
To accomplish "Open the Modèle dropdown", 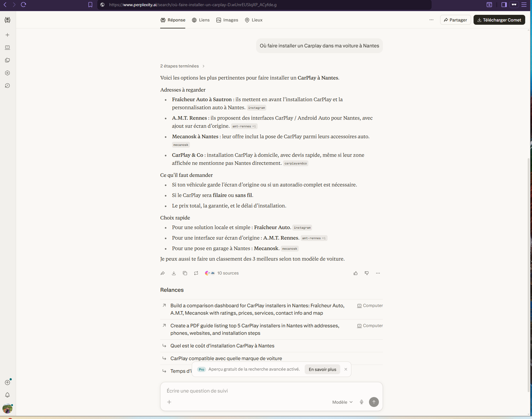I will (x=342, y=402).
